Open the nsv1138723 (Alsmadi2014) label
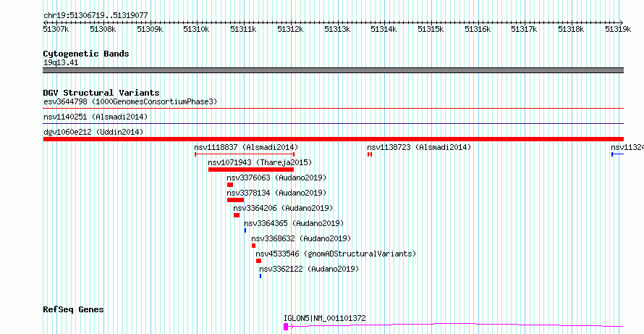This screenshot has height=334, width=644. click(419, 147)
